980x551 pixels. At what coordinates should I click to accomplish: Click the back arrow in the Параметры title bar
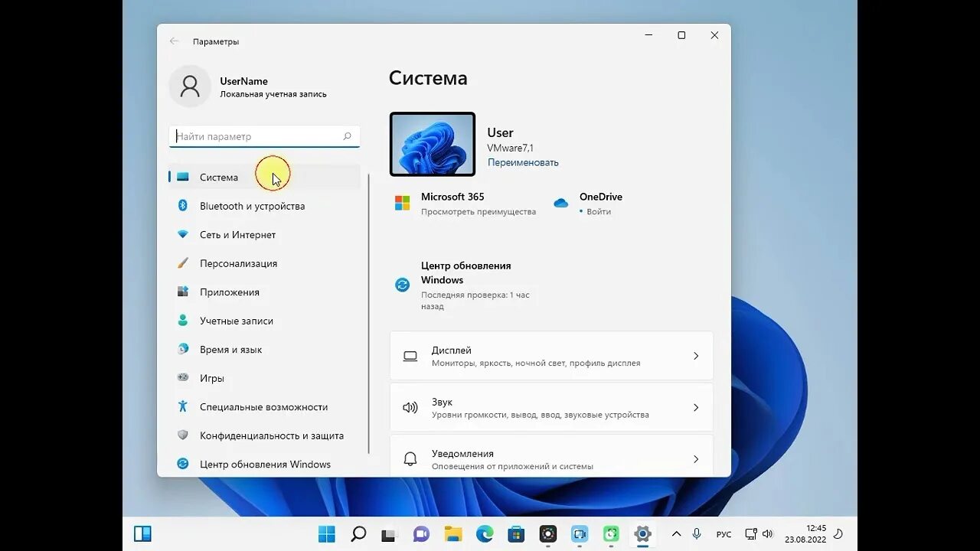tap(175, 41)
